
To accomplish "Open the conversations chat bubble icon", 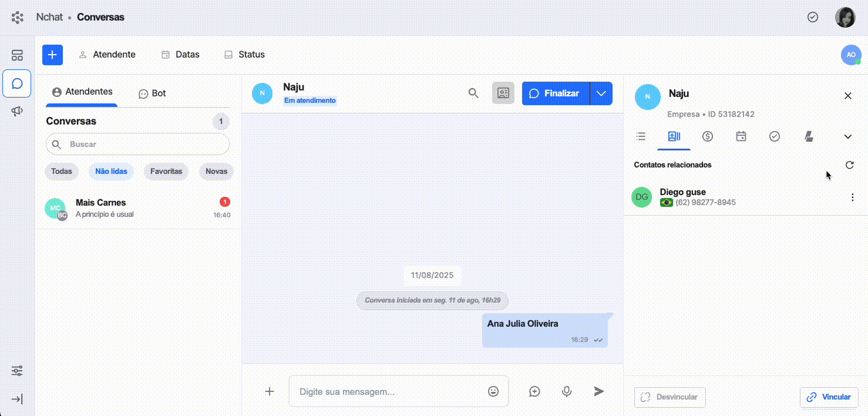I will (17, 83).
